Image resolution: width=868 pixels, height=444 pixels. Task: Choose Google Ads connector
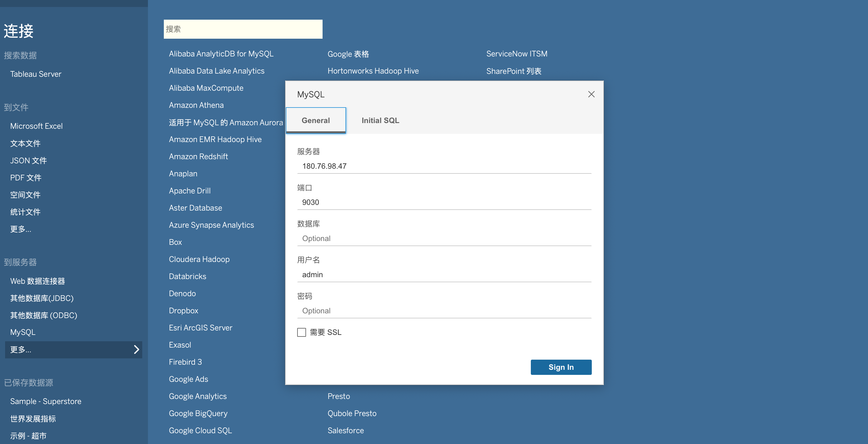click(x=188, y=379)
